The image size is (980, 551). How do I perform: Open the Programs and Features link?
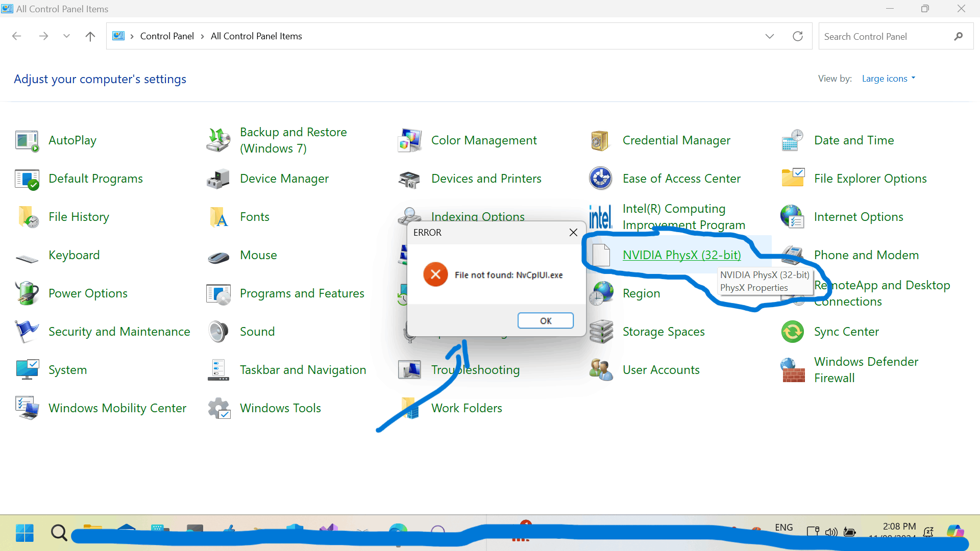point(302,293)
